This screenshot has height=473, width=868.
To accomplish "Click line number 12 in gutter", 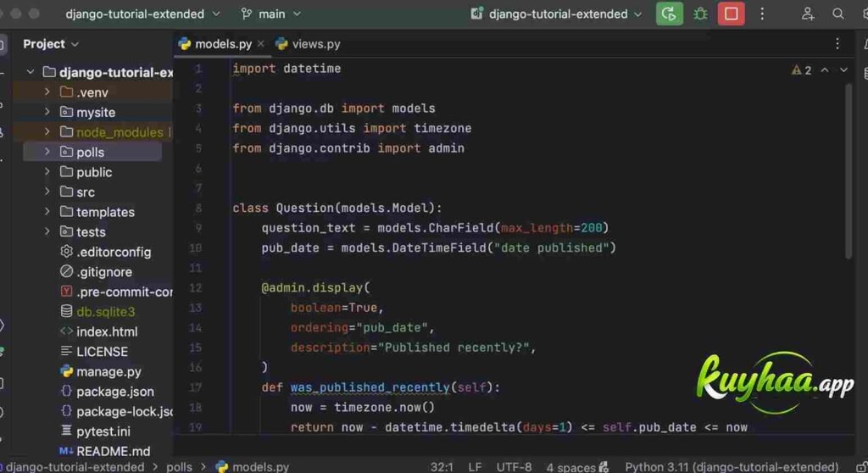I will click(x=196, y=287).
